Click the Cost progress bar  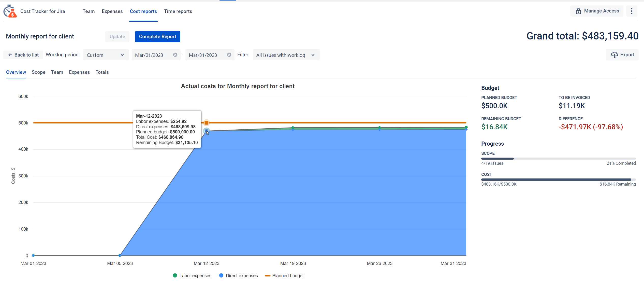point(558,180)
